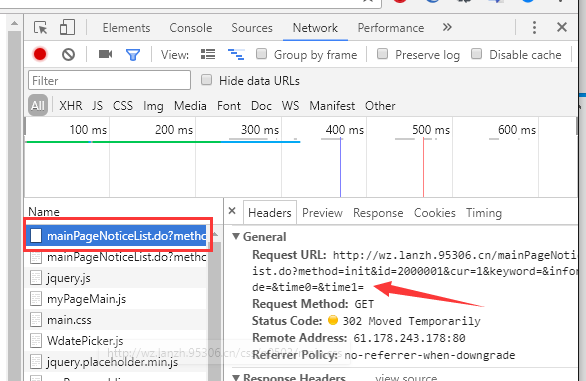Switch to the Cookies detail tab
This screenshot has height=381, width=586.
pos(435,213)
